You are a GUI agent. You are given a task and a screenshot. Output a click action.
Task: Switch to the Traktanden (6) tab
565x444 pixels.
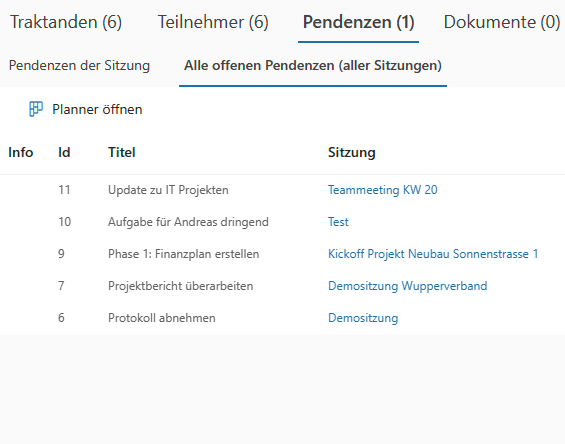(66, 22)
